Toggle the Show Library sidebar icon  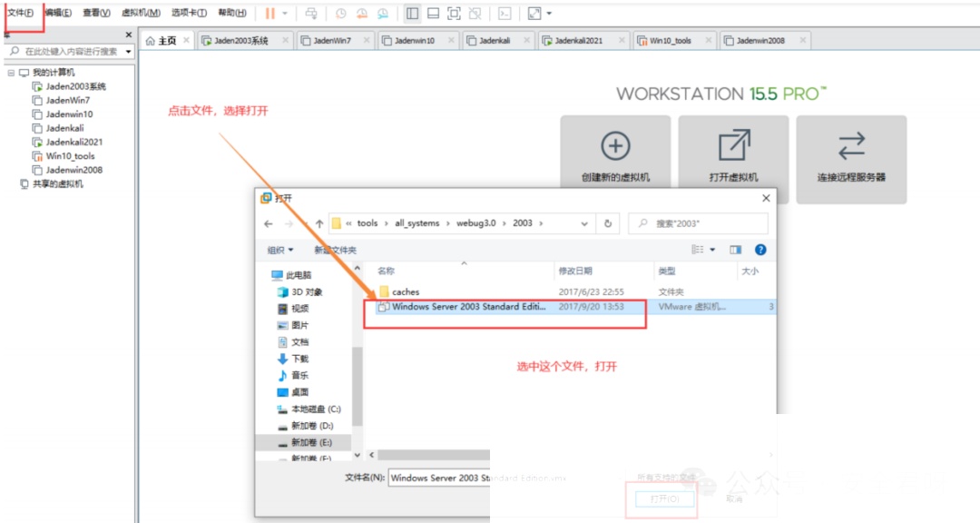(x=412, y=13)
